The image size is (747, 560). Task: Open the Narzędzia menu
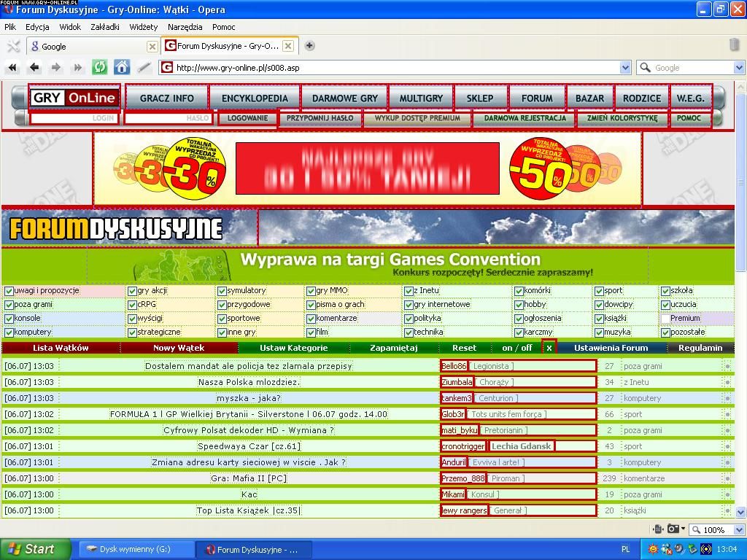[185, 27]
